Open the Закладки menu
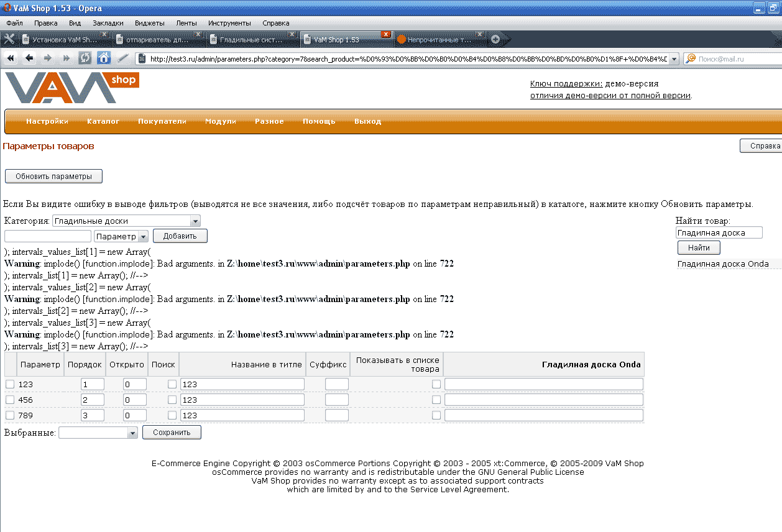This screenshot has height=532, width=782. point(108,23)
